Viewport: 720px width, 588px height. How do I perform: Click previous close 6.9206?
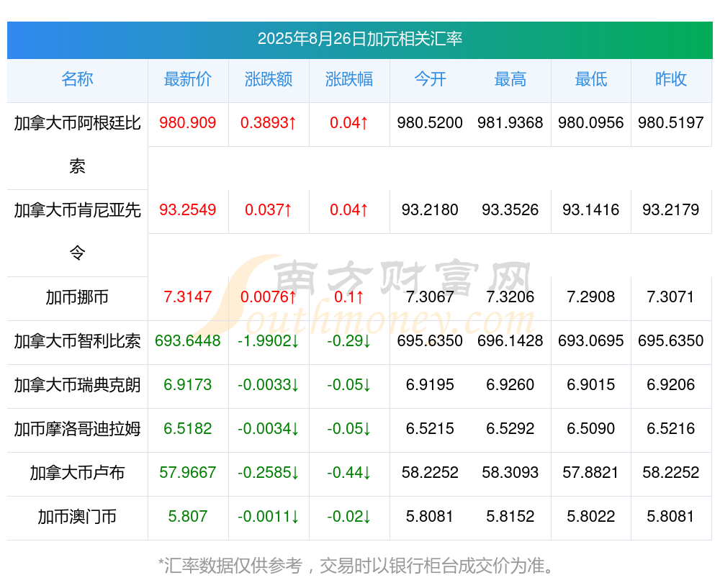tap(671, 385)
